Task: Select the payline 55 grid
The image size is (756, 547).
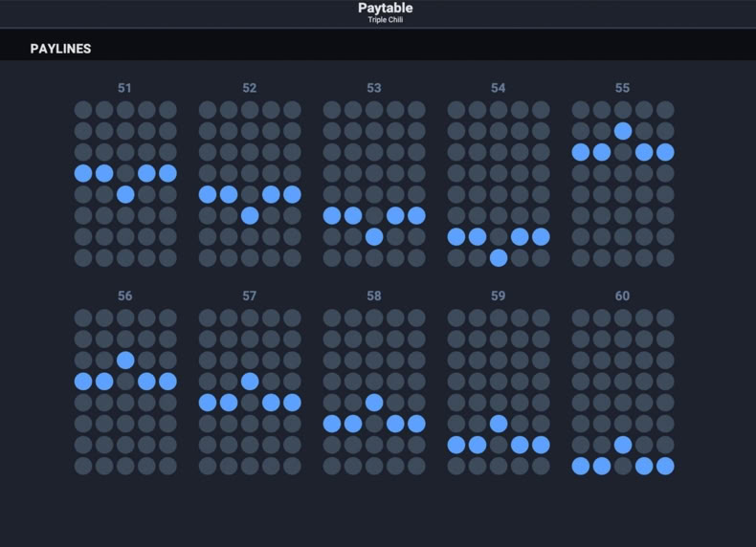Action: (x=623, y=184)
